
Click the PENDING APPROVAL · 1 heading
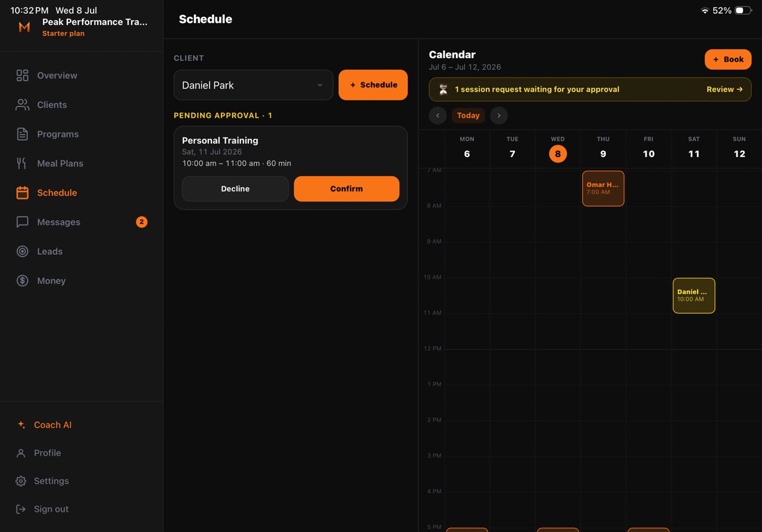pos(223,115)
